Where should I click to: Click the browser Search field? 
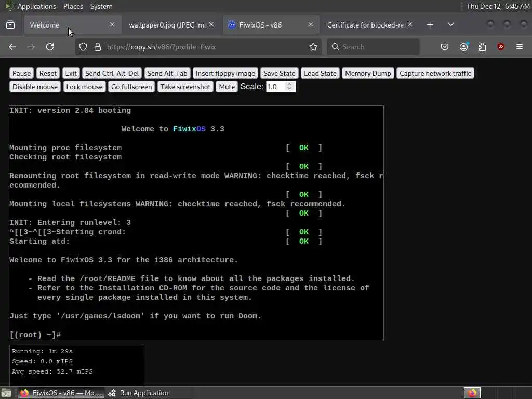[373, 47]
